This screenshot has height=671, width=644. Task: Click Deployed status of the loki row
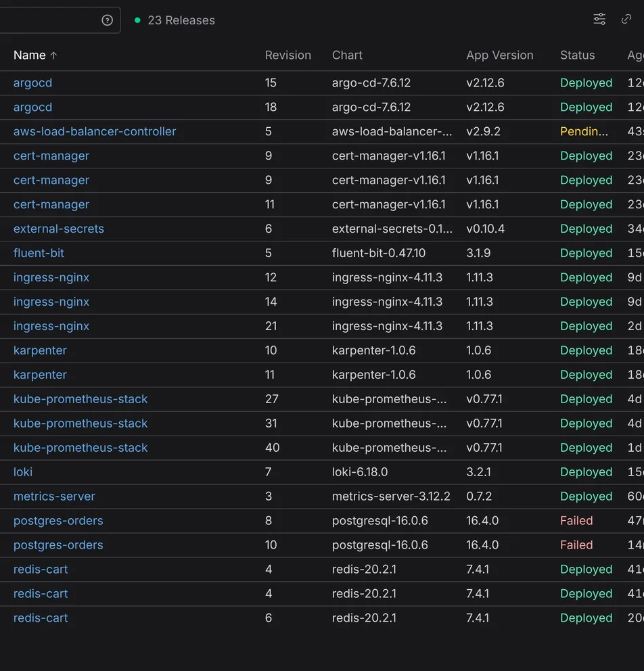tap(586, 471)
